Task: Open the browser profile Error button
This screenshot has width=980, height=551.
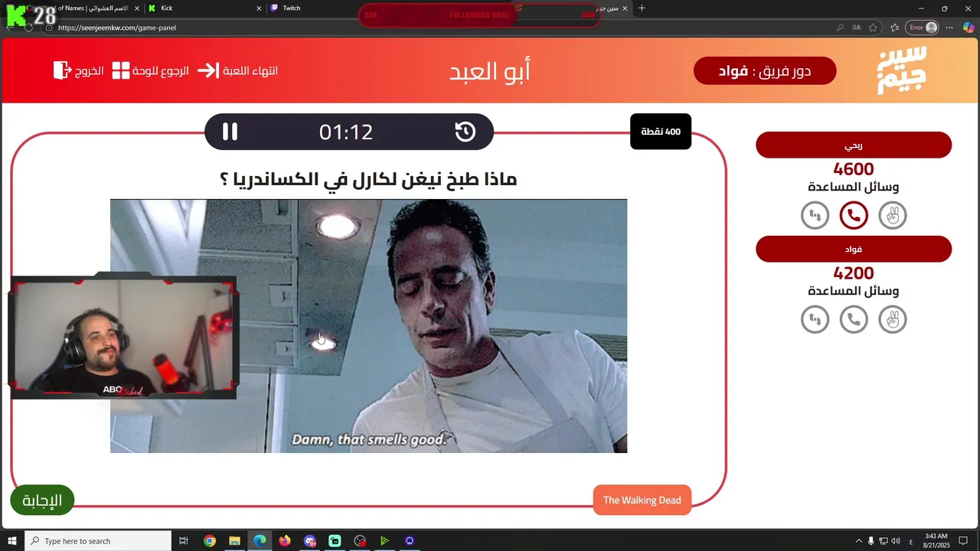Action: pyautogui.click(x=923, y=28)
